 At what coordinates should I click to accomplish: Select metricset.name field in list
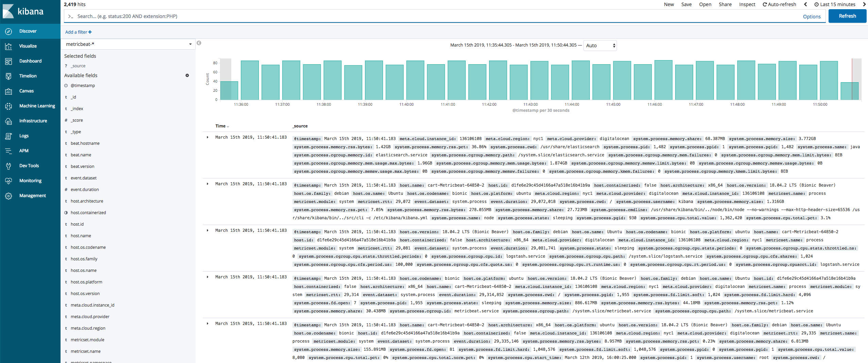click(x=86, y=351)
